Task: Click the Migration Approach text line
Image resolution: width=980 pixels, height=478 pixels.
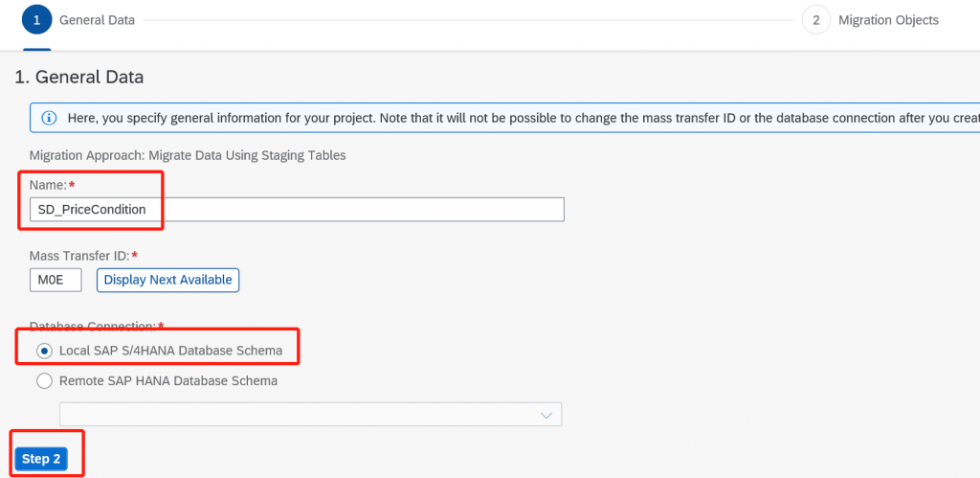Action: [x=188, y=156]
